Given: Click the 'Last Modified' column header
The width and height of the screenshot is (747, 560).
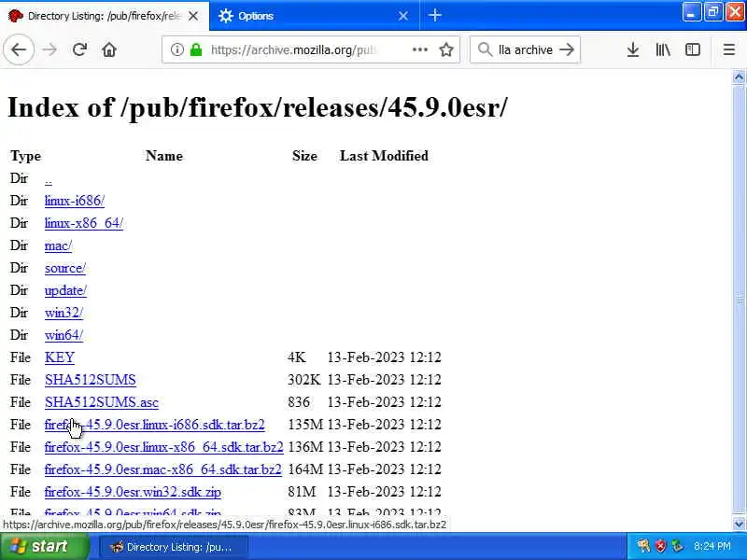Looking at the screenshot, I should pyautogui.click(x=384, y=156).
